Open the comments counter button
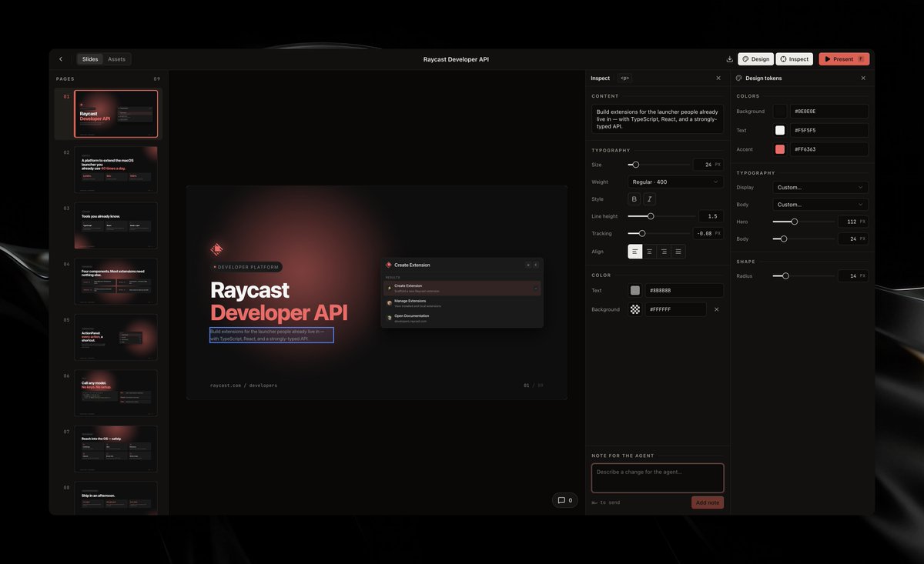 click(x=564, y=500)
